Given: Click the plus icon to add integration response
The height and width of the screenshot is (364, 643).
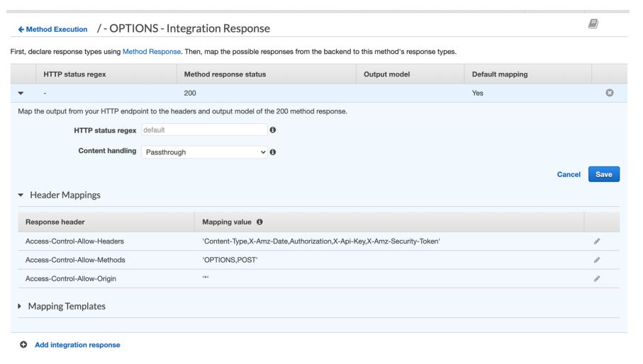Looking at the screenshot, I should (23, 345).
